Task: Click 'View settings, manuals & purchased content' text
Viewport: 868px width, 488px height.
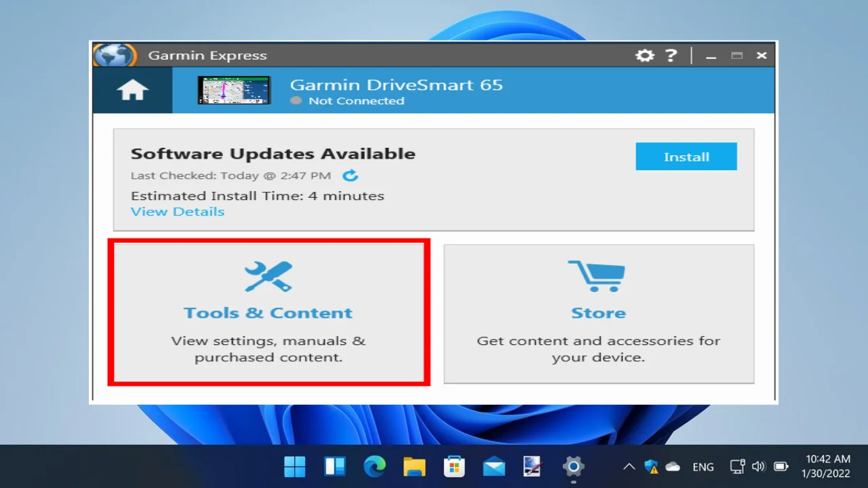Action: point(269,349)
